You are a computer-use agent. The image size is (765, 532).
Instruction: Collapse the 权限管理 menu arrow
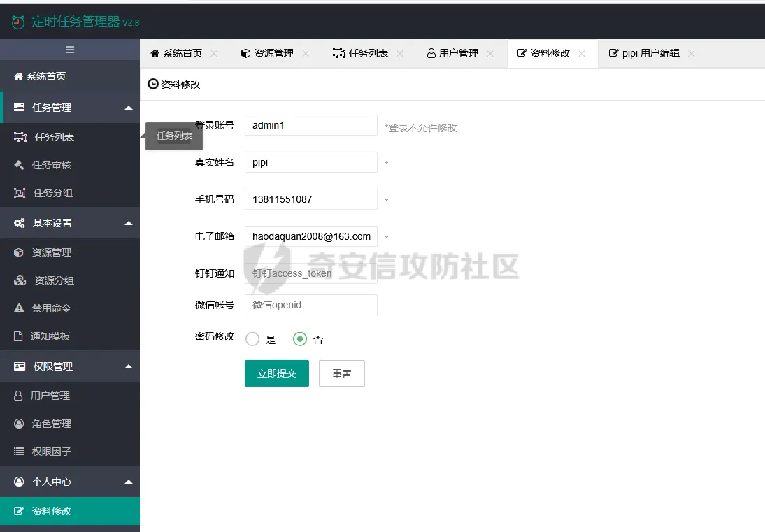(129, 367)
